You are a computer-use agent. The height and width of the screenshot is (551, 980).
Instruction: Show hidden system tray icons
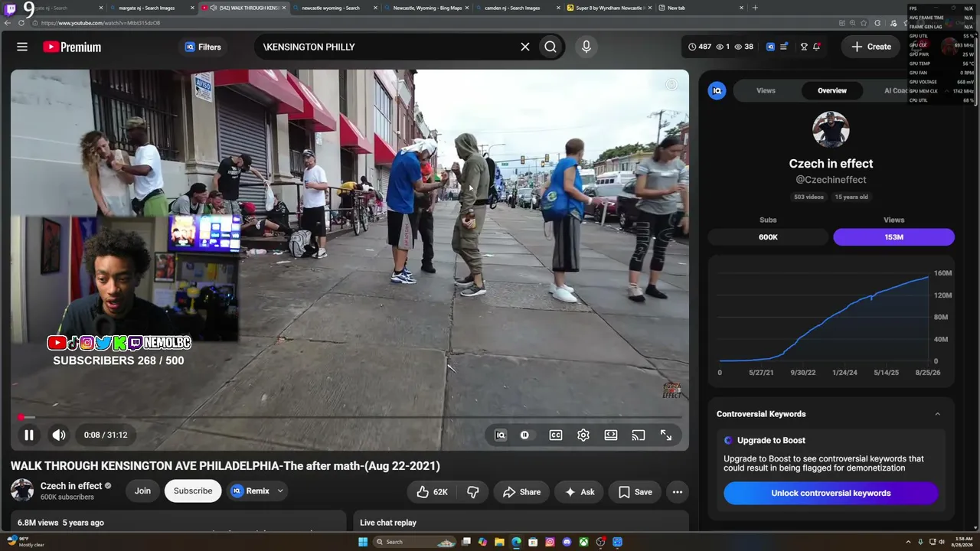910,542
